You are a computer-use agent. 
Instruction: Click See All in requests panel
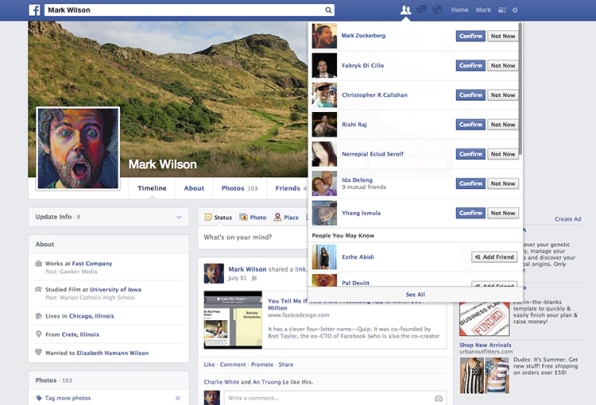(415, 294)
